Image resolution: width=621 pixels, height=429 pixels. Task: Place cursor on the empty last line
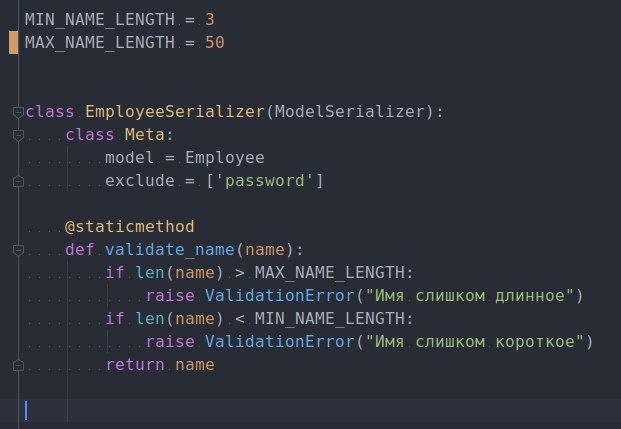(310, 410)
